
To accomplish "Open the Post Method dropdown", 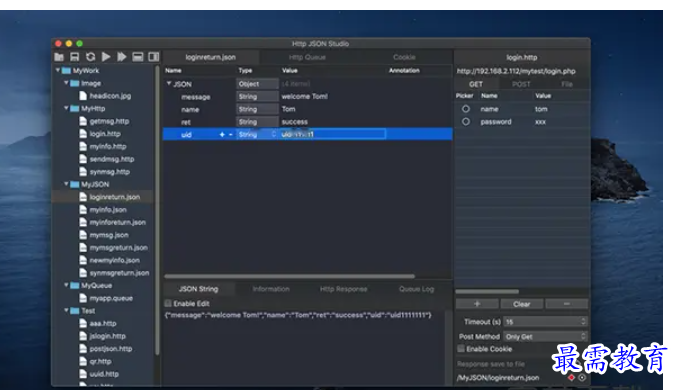I will (x=545, y=337).
